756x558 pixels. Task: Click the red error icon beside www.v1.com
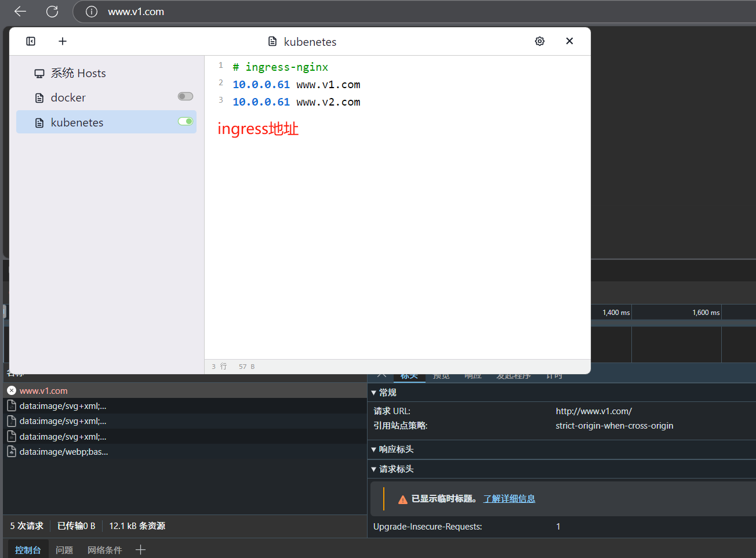click(x=12, y=390)
